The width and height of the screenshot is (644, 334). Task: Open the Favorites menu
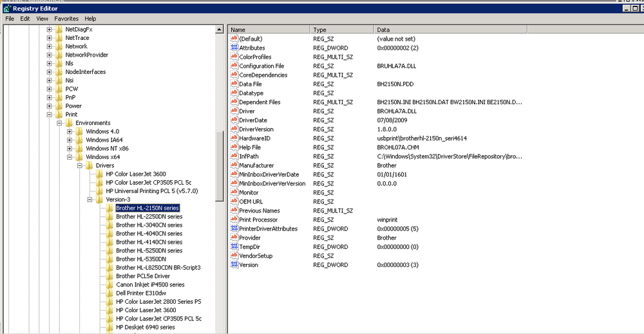[66, 19]
